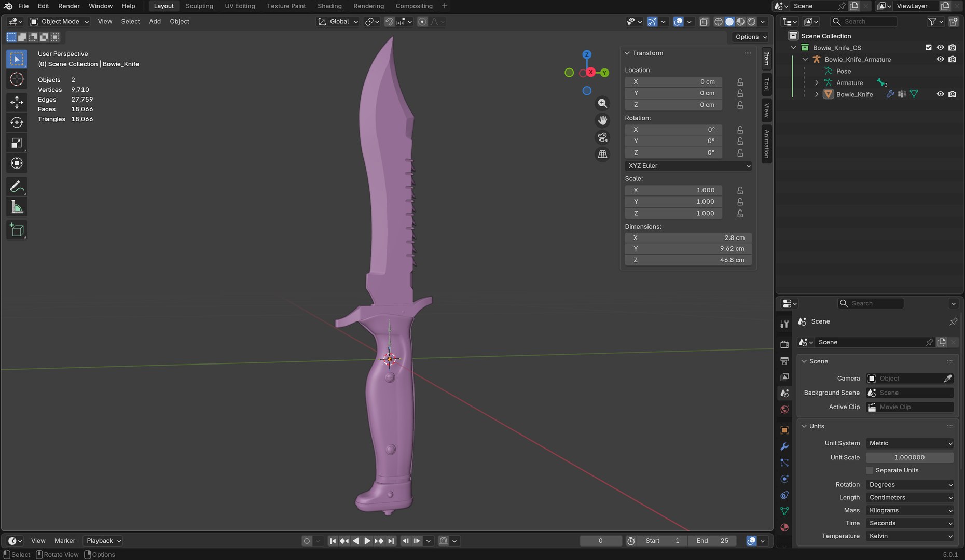This screenshot has width=965, height=560.
Task: Open the Render menu
Action: click(x=69, y=6)
